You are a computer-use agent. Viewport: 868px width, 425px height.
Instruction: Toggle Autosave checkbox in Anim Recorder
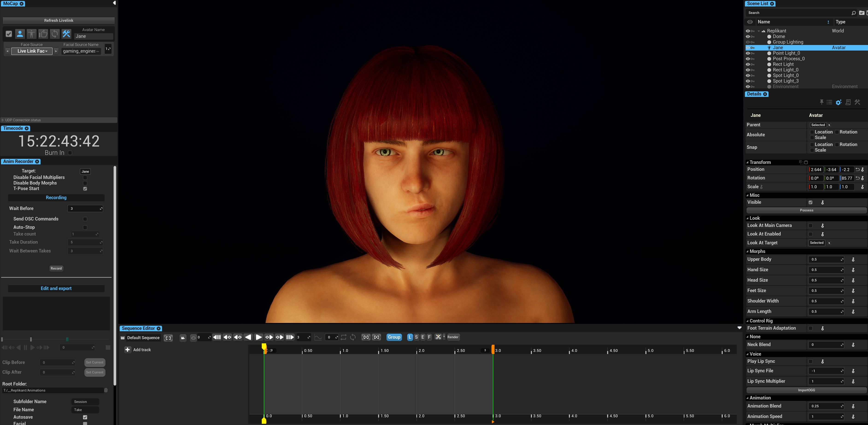tap(85, 417)
